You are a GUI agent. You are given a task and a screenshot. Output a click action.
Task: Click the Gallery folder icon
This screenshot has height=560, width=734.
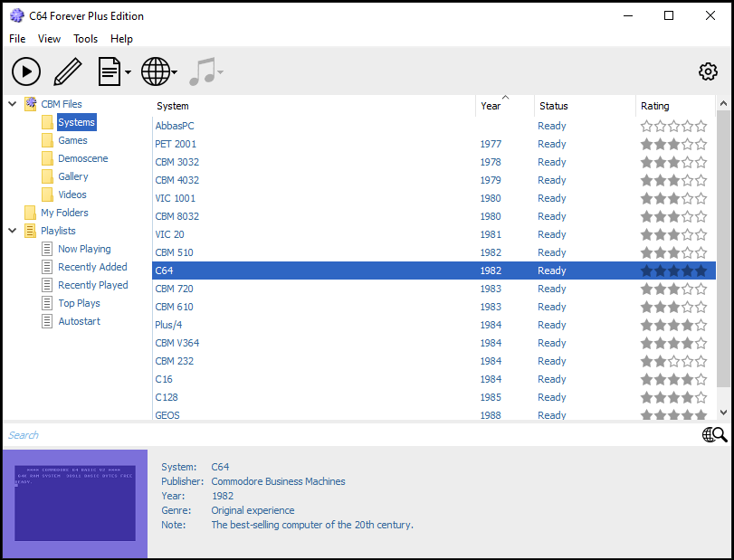click(x=47, y=176)
